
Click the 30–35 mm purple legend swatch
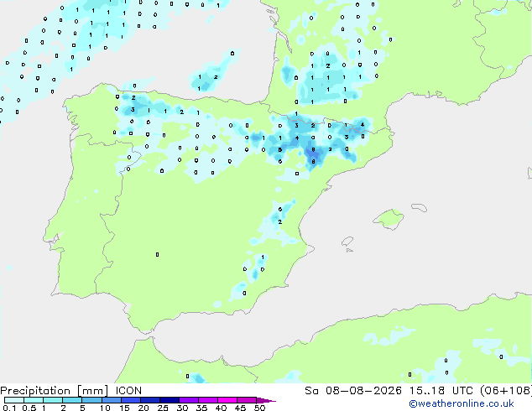pos(189,400)
